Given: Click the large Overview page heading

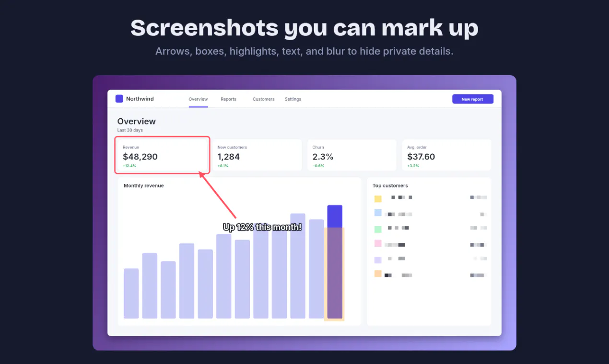Looking at the screenshot, I should [x=137, y=121].
